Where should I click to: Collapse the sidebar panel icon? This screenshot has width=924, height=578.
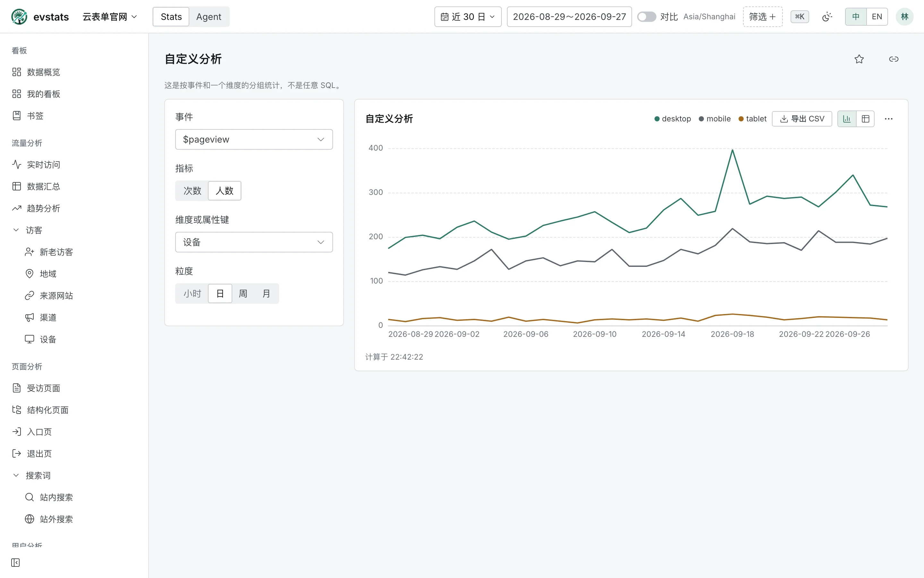15,562
